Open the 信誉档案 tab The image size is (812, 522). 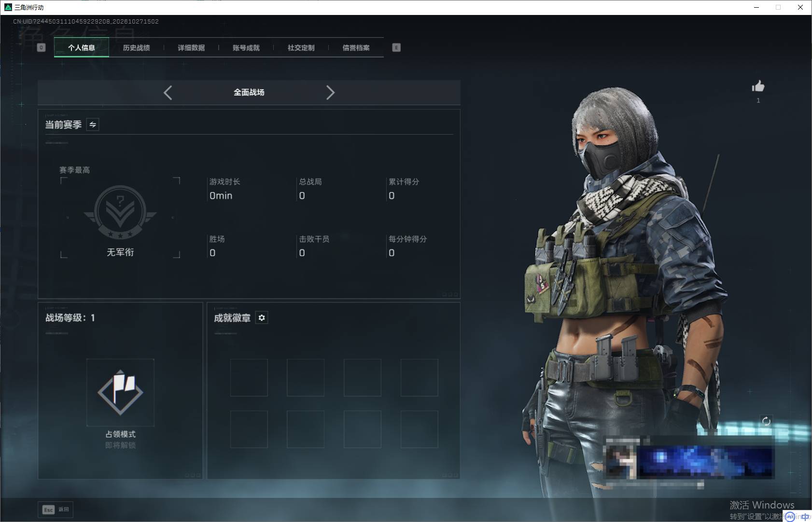(x=356, y=48)
